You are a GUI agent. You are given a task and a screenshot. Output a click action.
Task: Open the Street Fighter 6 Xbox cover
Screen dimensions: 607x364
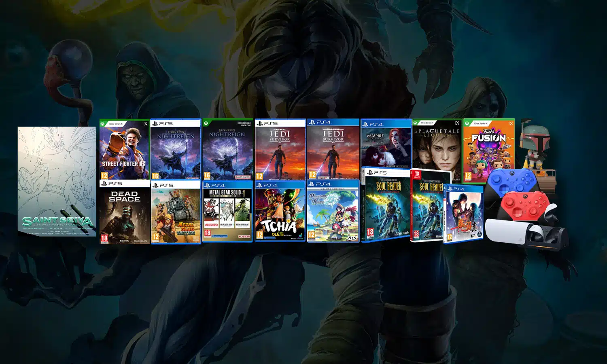click(x=124, y=149)
